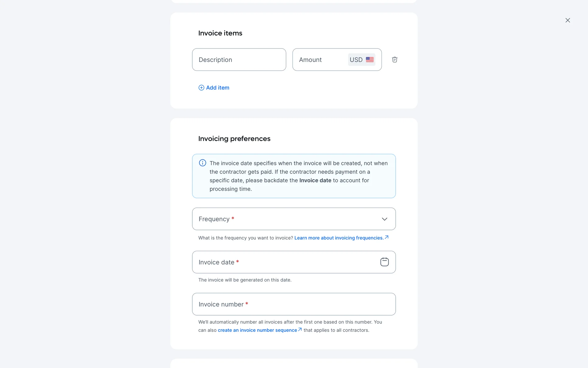The height and width of the screenshot is (368, 588).
Task: Click the Add item link
Action: [217, 88]
